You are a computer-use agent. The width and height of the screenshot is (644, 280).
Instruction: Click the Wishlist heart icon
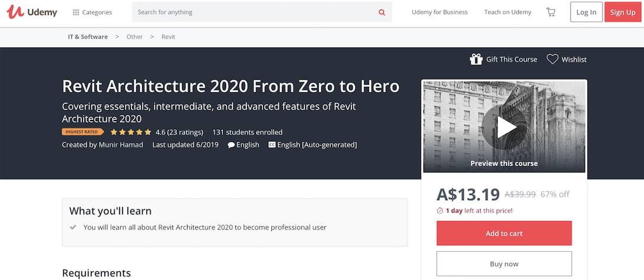click(553, 59)
